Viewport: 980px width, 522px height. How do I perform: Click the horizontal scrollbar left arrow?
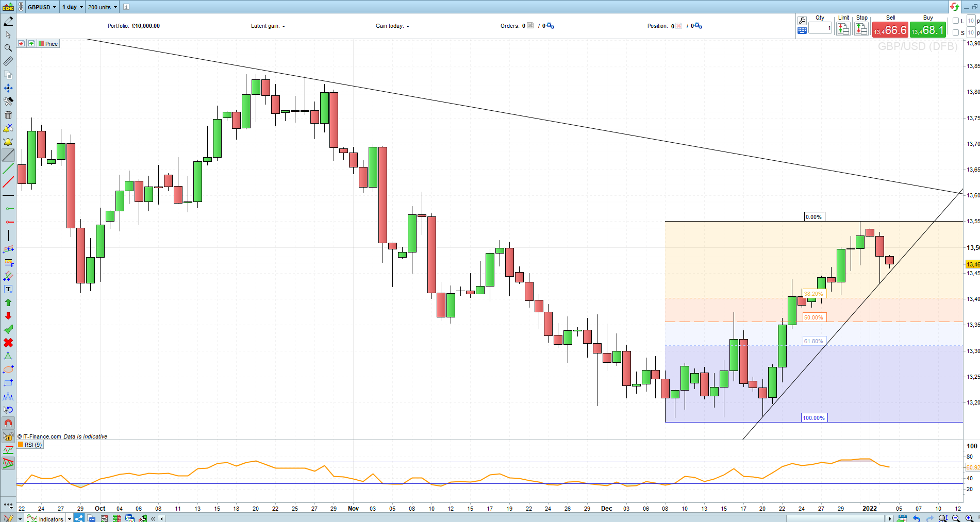click(x=162, y=519)
